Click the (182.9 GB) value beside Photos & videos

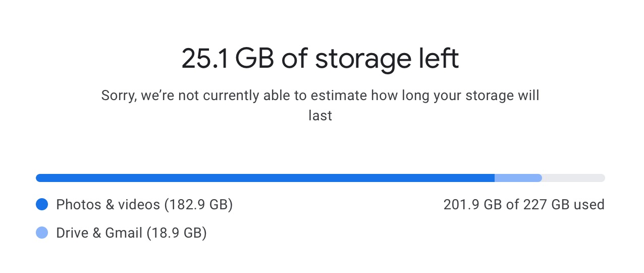pyautogui.click(x=198, y=205)
